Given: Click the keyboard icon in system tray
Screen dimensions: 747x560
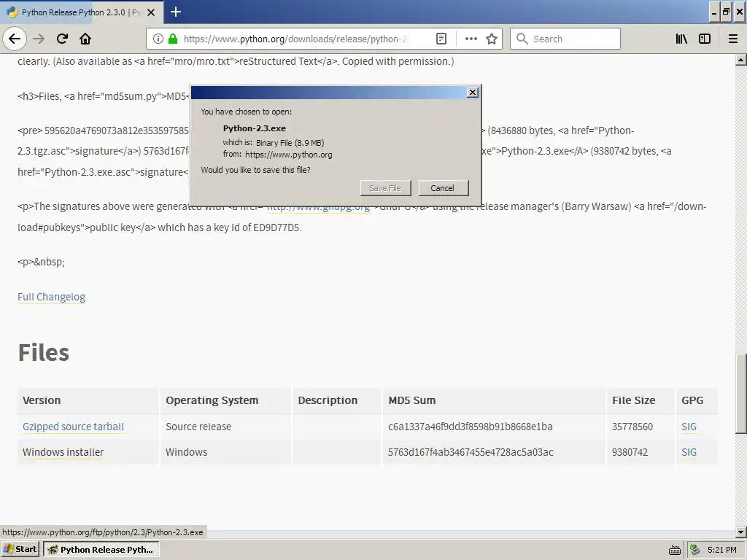Looking at the screenshot, I should tap(675, 550).
